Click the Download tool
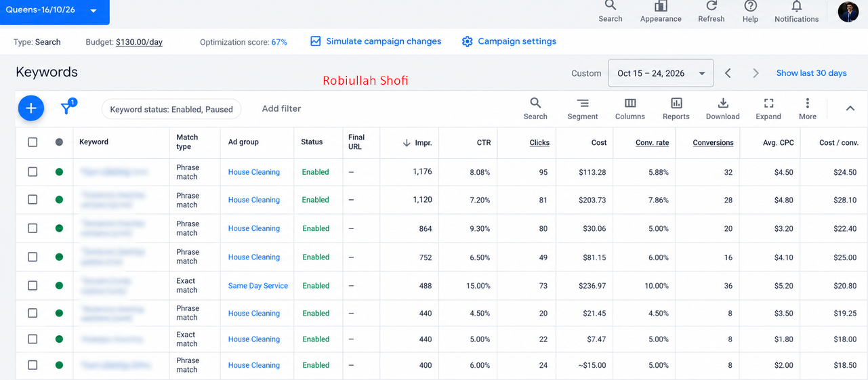 (x=723, y=103)
